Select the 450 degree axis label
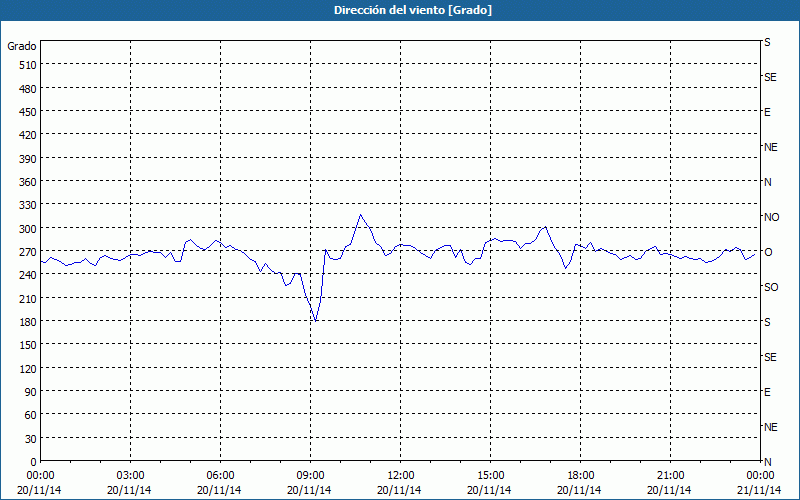Screen dimensions: 800x500 pos(29,112)
